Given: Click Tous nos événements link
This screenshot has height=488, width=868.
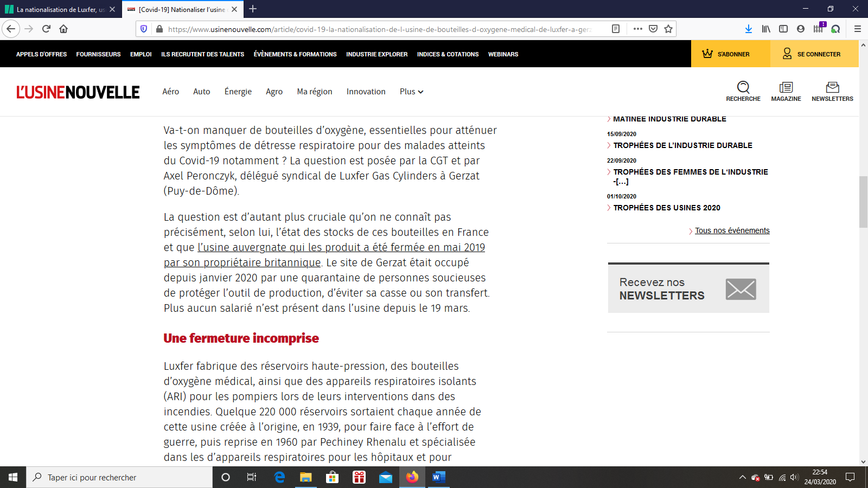Looking at the screenshot, I should click(x=732, y=230).
